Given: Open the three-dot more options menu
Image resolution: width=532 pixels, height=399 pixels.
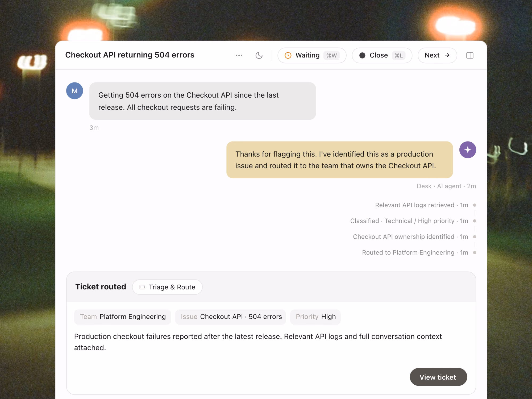Looking at the screenshot, I should 239,55.
